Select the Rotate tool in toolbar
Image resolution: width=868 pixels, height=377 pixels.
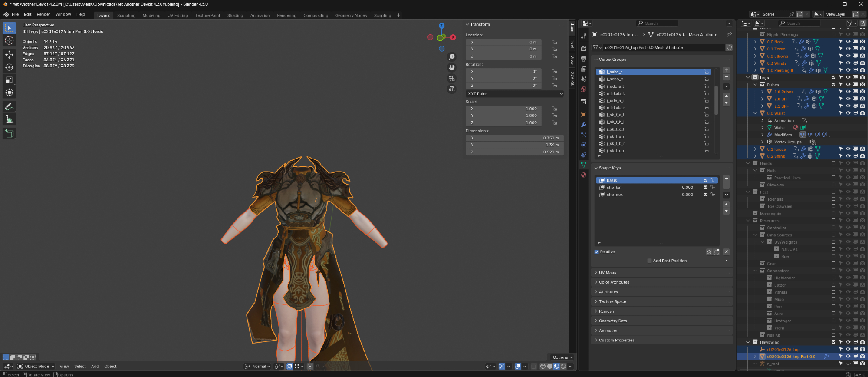pyautogui.click(x=9, y=67)
